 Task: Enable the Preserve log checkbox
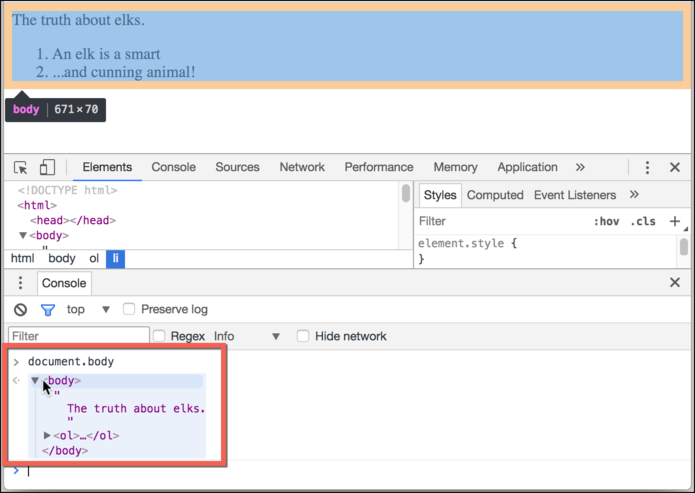click(x=129, y=310)
